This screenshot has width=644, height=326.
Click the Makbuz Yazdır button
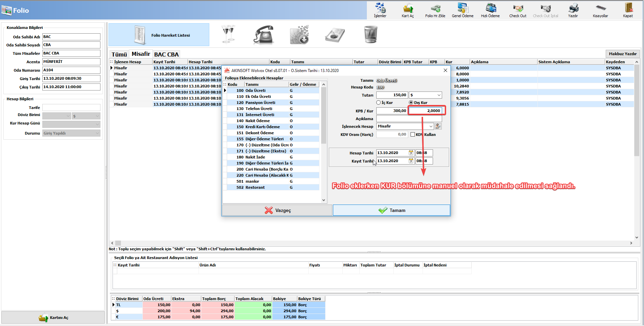click(622, 54)
